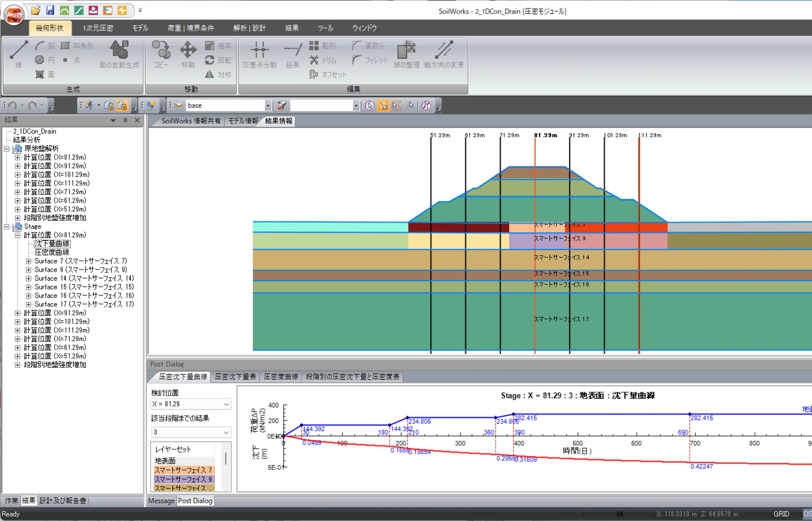Open the base layer dropdown
The height and width of the screenshot is (521, 812).
(x=268, y=106)
